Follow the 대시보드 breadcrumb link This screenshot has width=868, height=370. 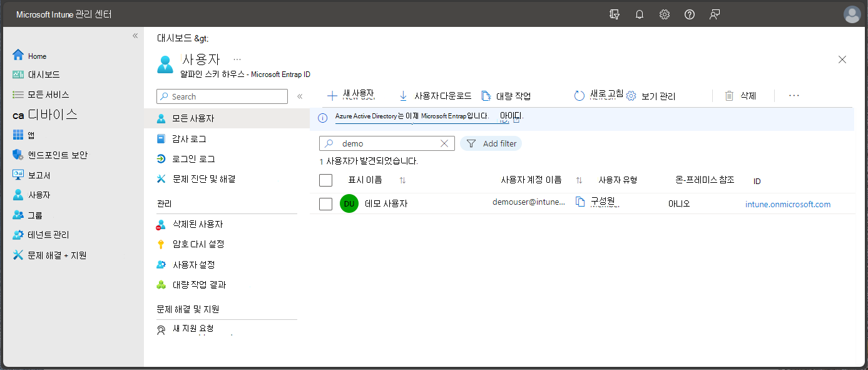pyautogui.click(x=174, y=38)
